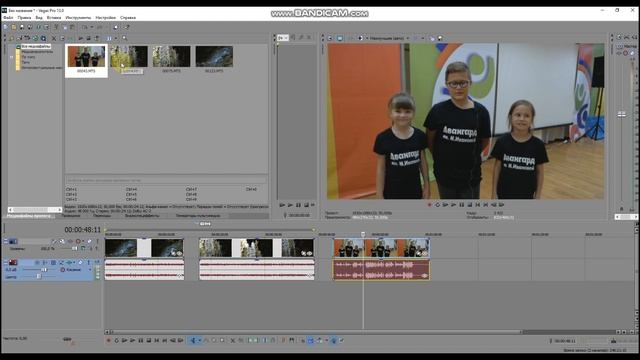Click the Open project folder icon
This screenshot has height=360, width=640.
click(14, 27)
